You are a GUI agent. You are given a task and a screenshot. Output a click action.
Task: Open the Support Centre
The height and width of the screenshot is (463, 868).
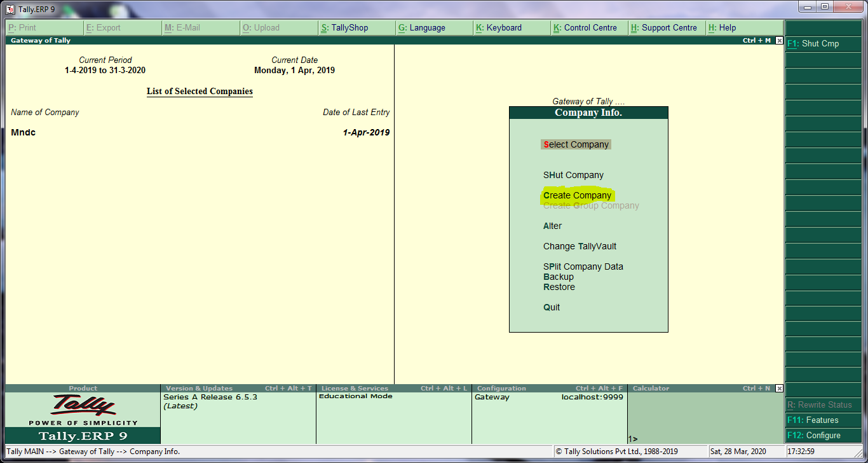pyautogui.click(x=668, y=28)
